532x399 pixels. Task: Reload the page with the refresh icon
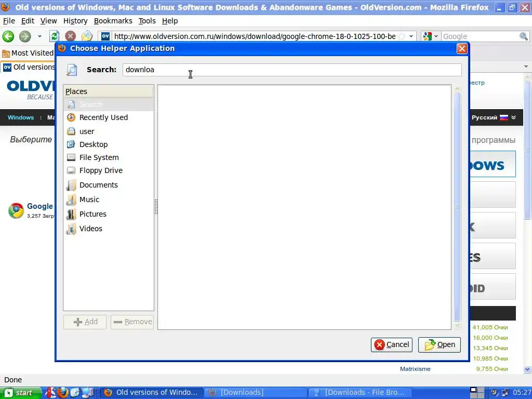[54, 36]
